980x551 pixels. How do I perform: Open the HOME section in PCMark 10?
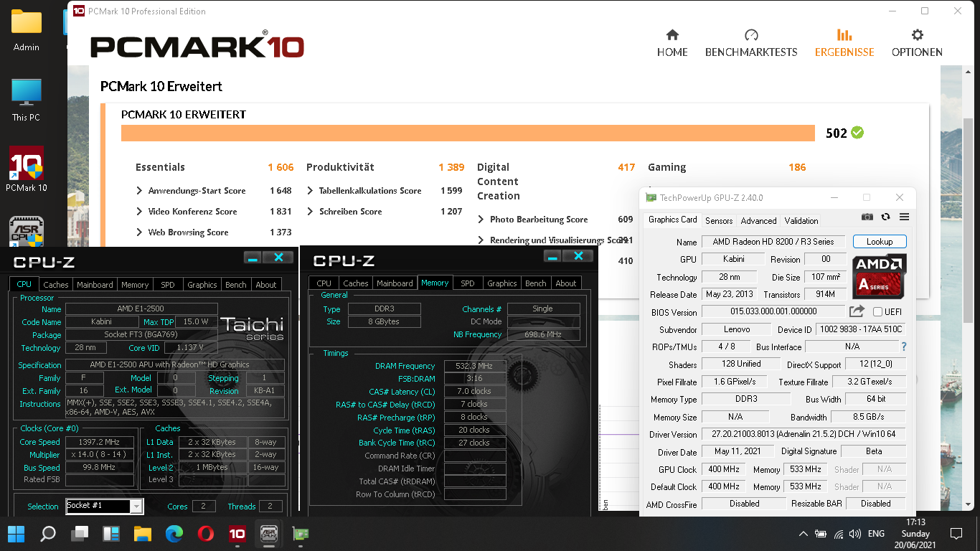click(x=672, y=43)
